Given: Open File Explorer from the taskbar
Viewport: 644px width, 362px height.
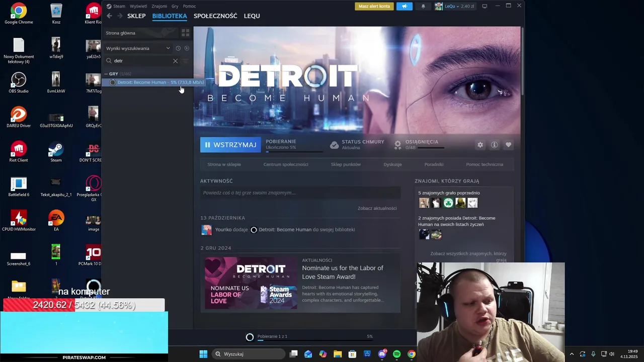Looking at the screenshot, I should (338, 354).
